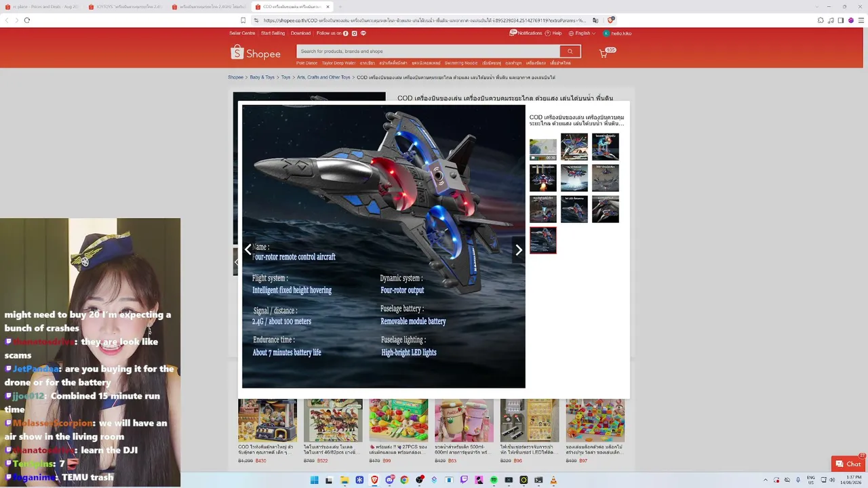Open Seller Centre link
This screenshot has width=868, height=488.
[242, 33]
